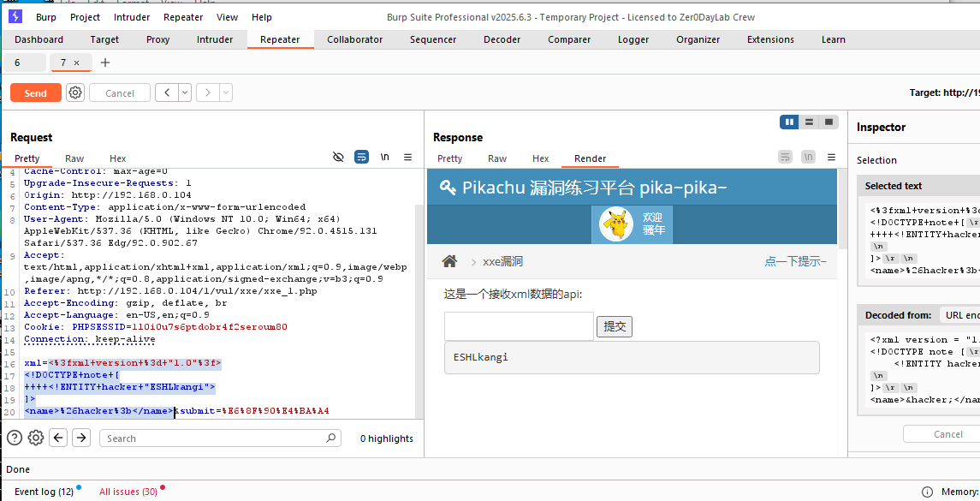This screenshot has width=980, height=501.
Task: Switch to Extensions tab
Action: click(770, 39)
